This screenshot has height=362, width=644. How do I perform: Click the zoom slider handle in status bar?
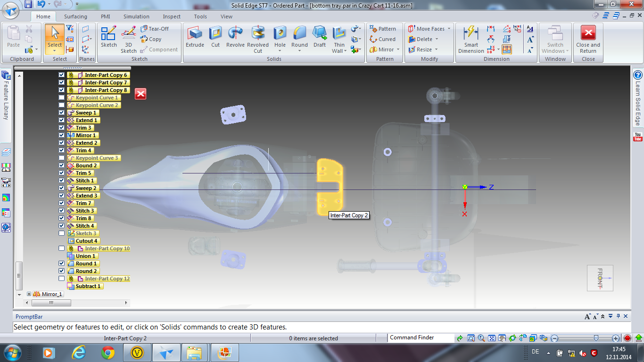[596, 338]
